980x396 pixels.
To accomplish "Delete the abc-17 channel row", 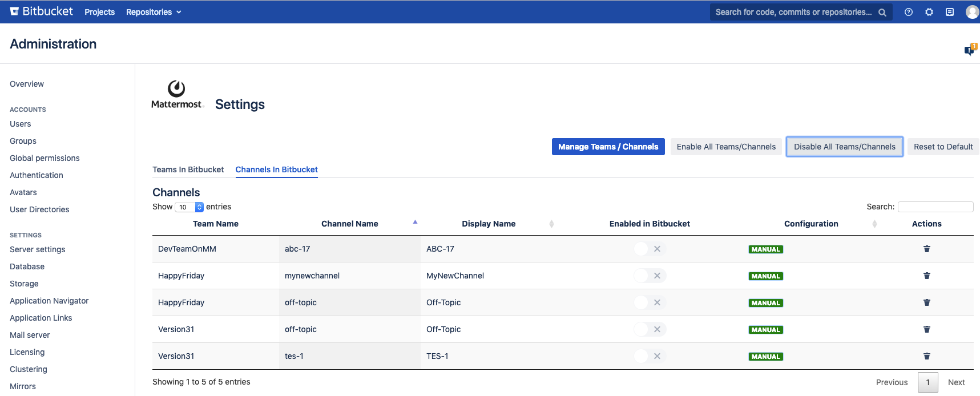I will [926, 249].
